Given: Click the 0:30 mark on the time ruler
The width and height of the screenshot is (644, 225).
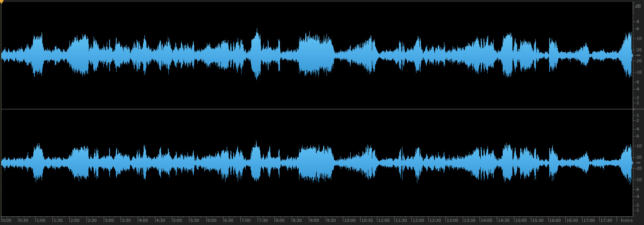Looking at the screenshot, I should pos(24,220).
